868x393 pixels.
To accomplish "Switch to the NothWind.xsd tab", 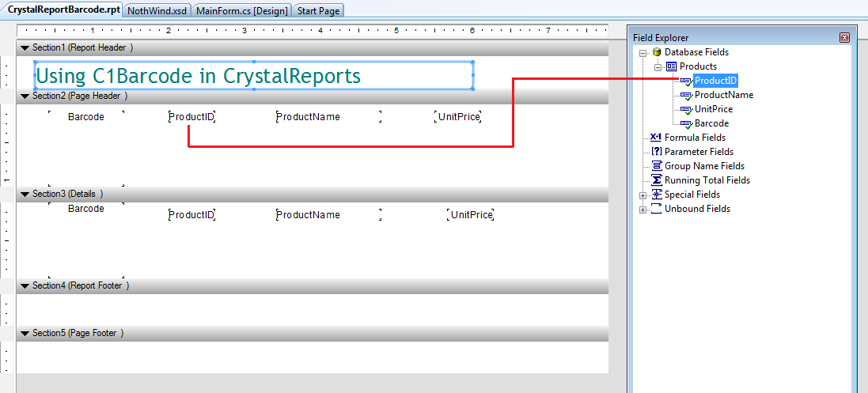I will tap(156, 10).
